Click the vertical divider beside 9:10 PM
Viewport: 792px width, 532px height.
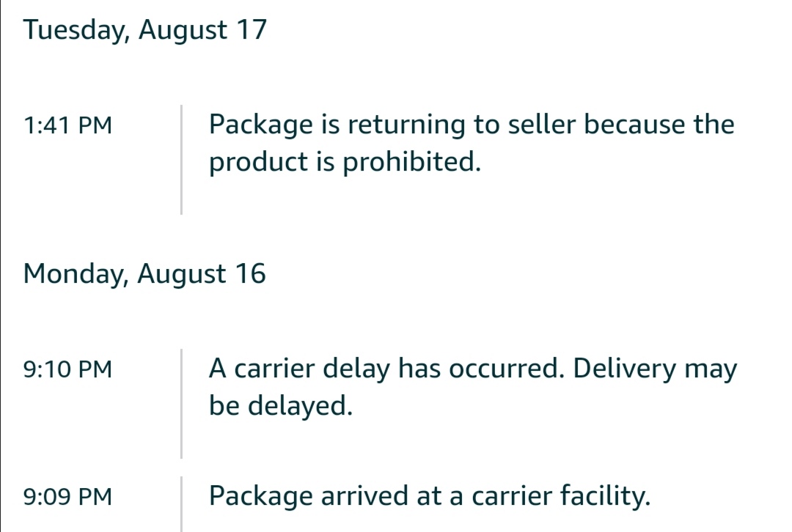(181, 403)
